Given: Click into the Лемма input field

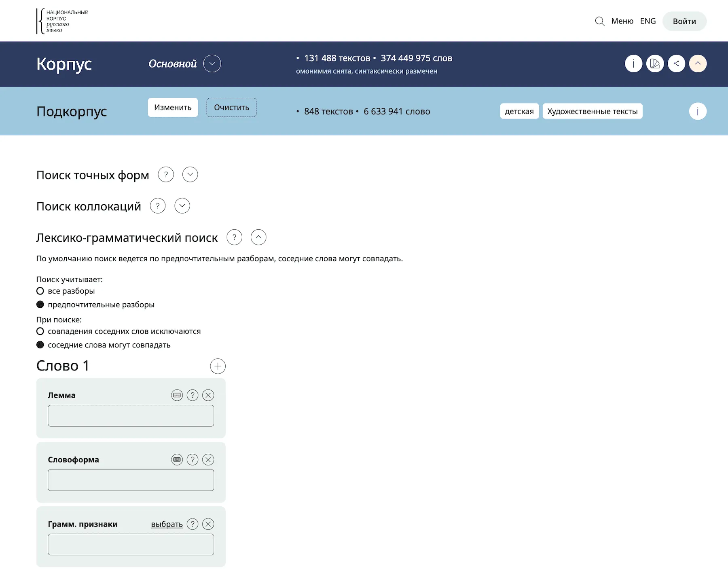Looking at the screenshot, I should point(131,416).
